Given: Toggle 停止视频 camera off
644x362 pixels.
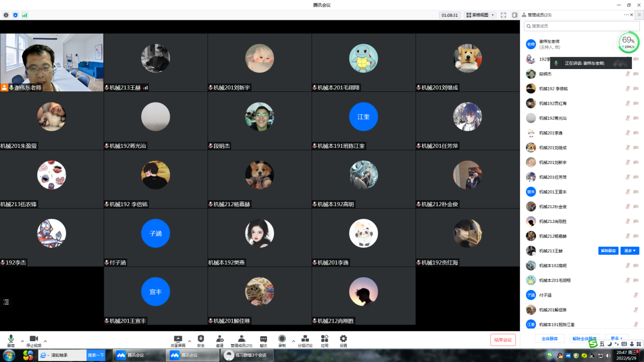Looking at the screenshot, I should coord(34,340).
